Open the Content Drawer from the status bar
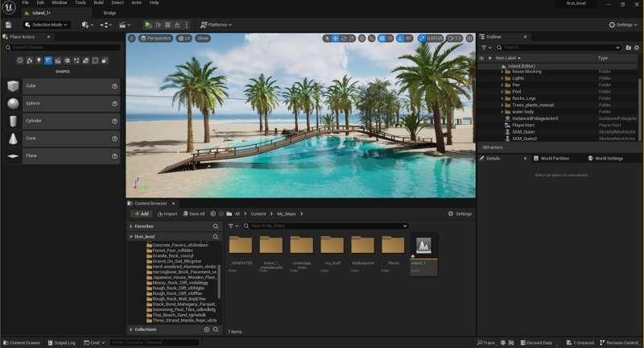This screenshot has height=348, width=644. [x=22, y=342]
